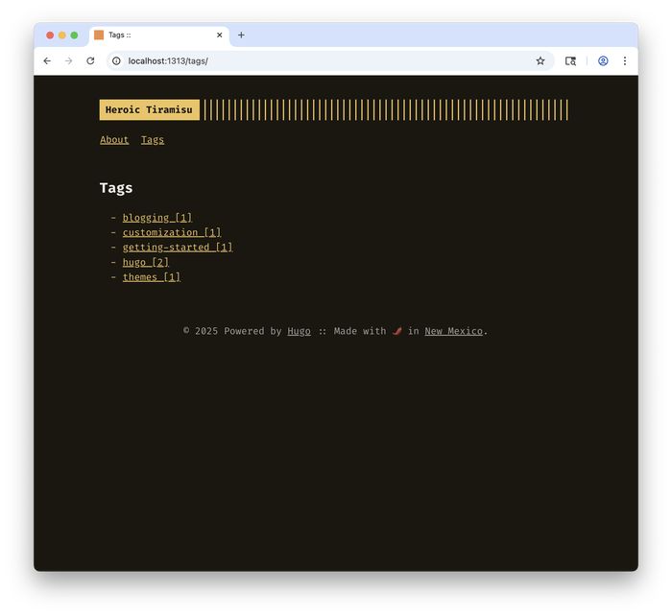672x616 pixels.
Task: Reload the tags page
Action: click(x=90, y=60)
